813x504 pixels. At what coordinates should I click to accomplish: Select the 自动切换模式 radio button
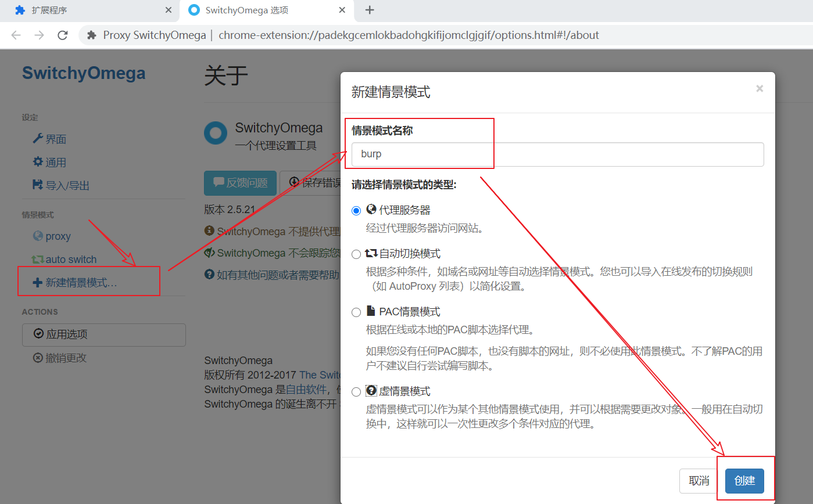pyautogui.click(x=356, y=254)
